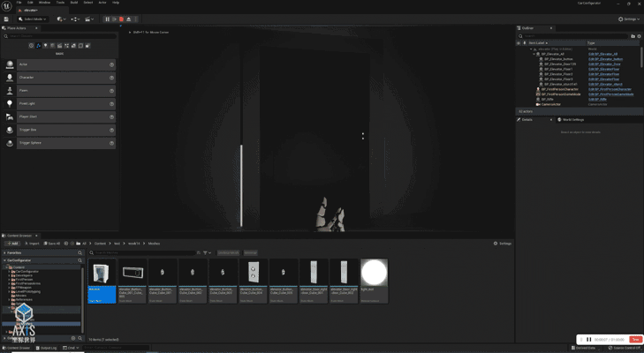This screenshot has width=644, height=353.
Task: Select the Player Start entry in Place Actors
Action: tap(60, 117)
